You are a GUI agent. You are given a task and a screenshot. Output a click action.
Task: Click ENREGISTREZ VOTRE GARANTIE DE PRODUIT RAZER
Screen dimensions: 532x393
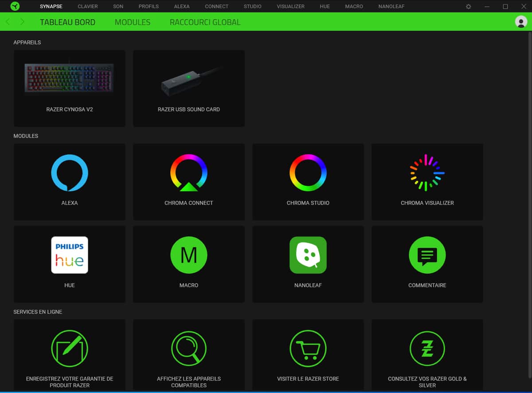click(70, 382)
